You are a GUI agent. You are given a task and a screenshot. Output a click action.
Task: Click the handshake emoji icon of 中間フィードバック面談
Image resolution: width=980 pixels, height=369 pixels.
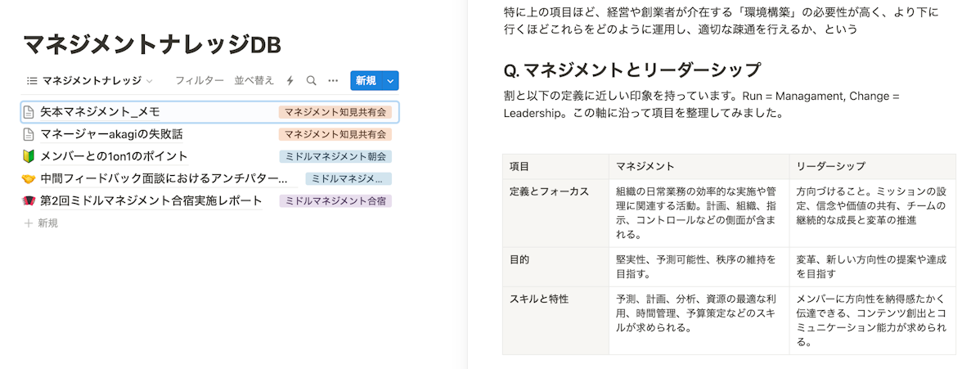click(28, 179)
